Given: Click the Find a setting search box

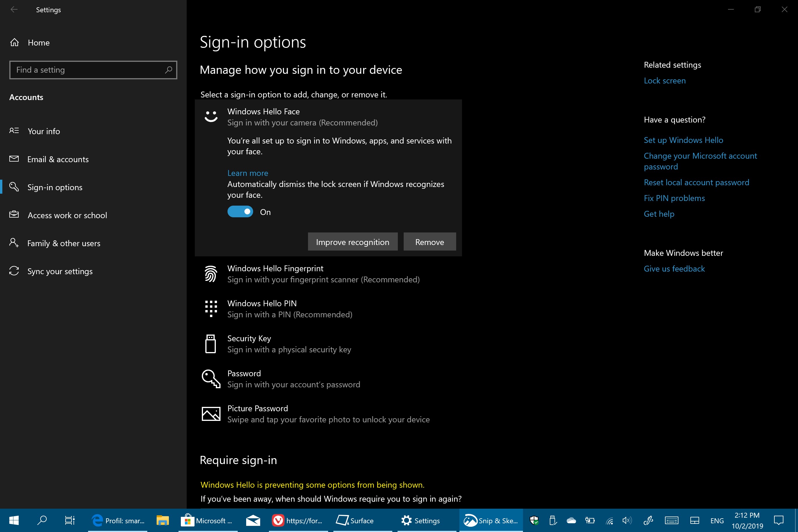Looking at the screenshot, I should click(x=93, y=70).
